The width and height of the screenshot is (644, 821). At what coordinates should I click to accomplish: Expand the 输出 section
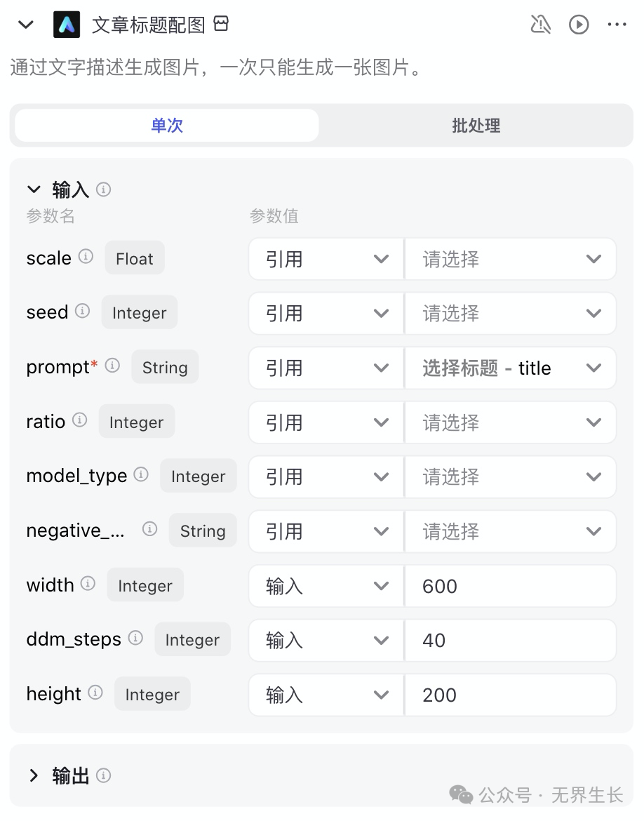[34, 775]
